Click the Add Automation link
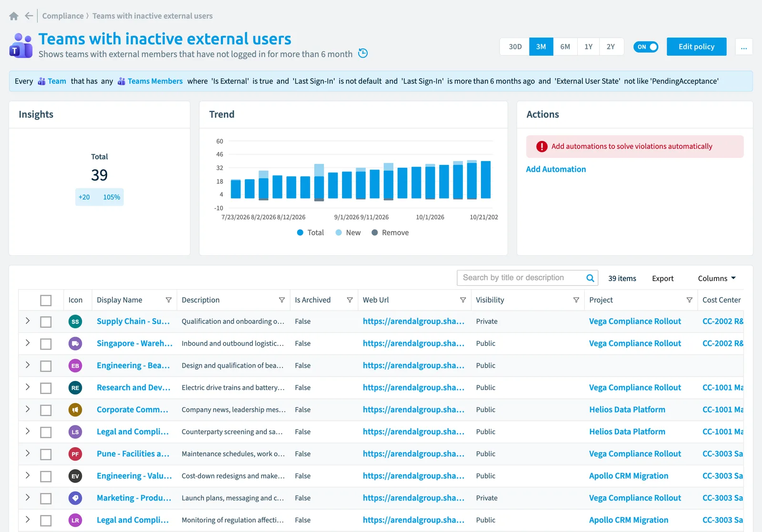 [556, 169]
